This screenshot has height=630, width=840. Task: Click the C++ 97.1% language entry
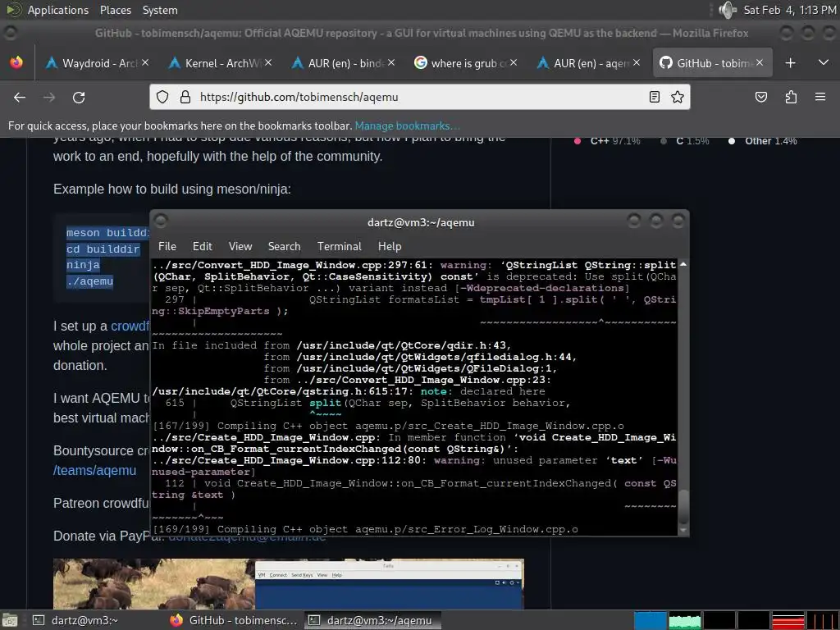coord(608,141)
